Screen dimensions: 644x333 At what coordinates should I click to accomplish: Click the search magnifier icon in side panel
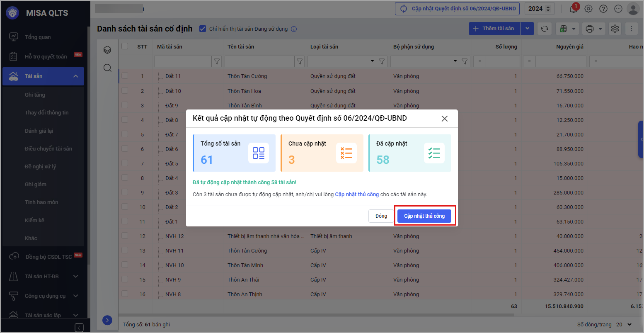(107, 68)
